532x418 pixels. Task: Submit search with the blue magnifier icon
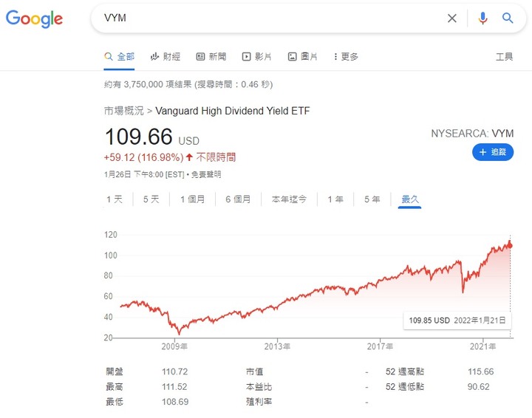tap(508, 18)
